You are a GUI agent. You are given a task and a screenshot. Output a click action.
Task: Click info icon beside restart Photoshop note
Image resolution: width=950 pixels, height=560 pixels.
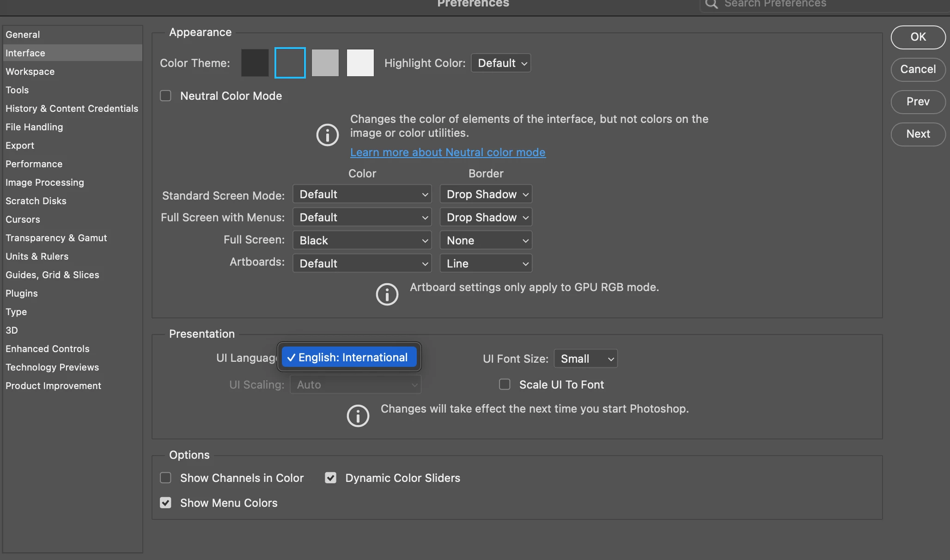[358, 416]
